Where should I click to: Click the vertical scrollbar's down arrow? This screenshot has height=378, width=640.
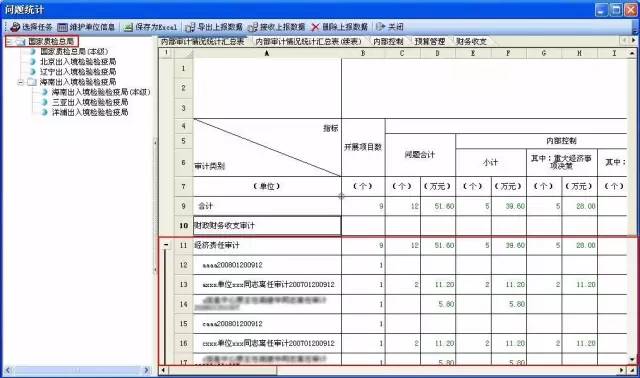tap(632, 359)
